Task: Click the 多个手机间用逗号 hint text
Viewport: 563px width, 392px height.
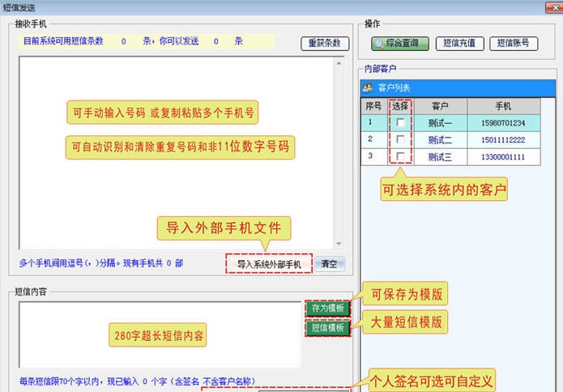Action: point(101,263)
